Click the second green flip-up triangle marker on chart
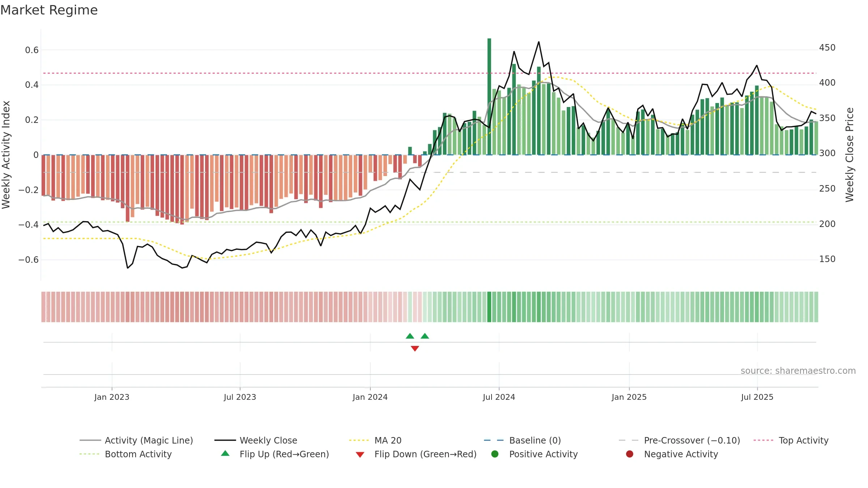The width and height of the screenshot is (868, 488). (x=425, y=336)
